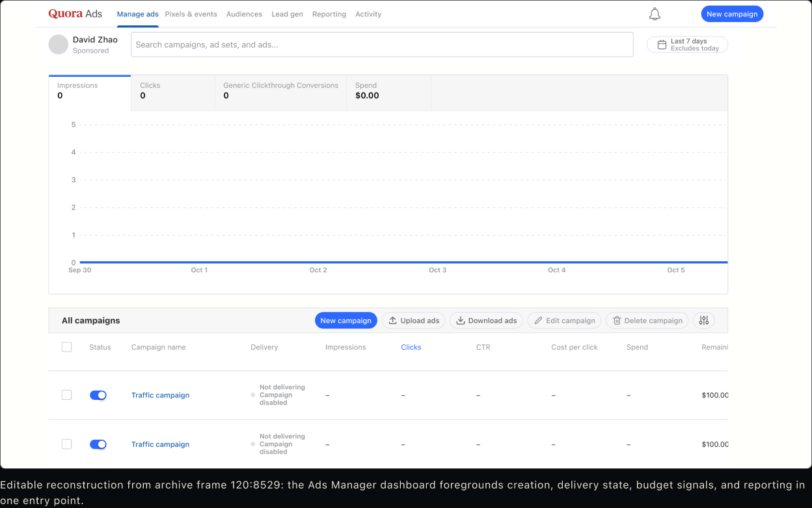Click the first row's $100.00 budget value
812x508 pixels.
coord(715,395)
